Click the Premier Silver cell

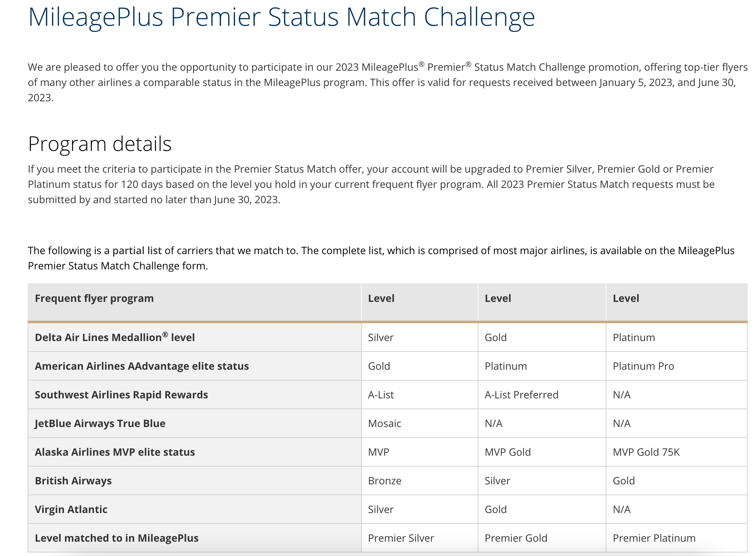[401, 538]
